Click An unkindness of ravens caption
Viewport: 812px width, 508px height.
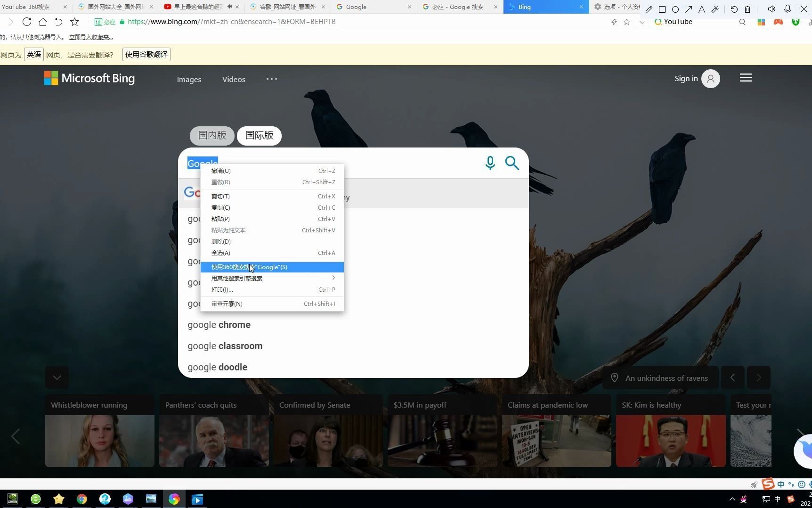tap(666, 378)
